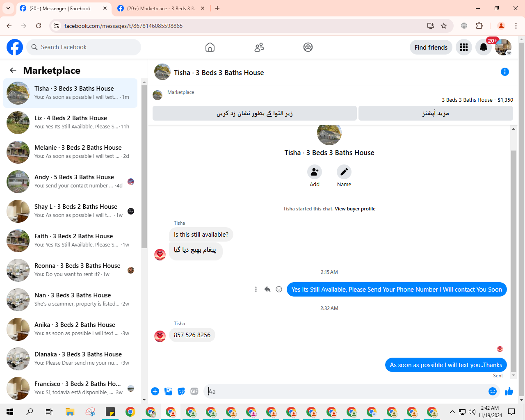Open the Groups icon in top navigation

pos(308,47)
